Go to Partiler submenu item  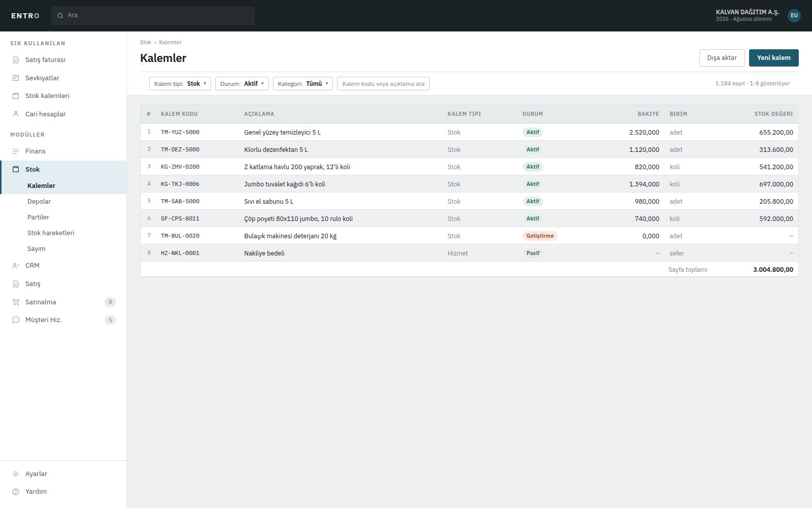(38, 217)
